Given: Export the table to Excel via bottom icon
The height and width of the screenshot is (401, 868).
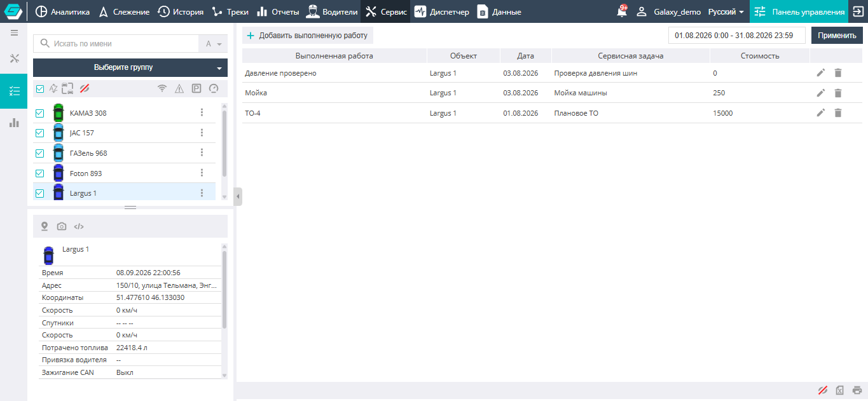Looking at the screenshot, I should (x=840, y=390).
